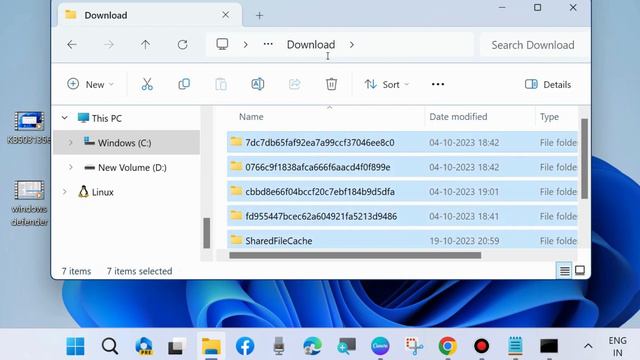This screenshot has height=360, width=640.
Task: Click the Share icon in toolbar
Action: 294,84
